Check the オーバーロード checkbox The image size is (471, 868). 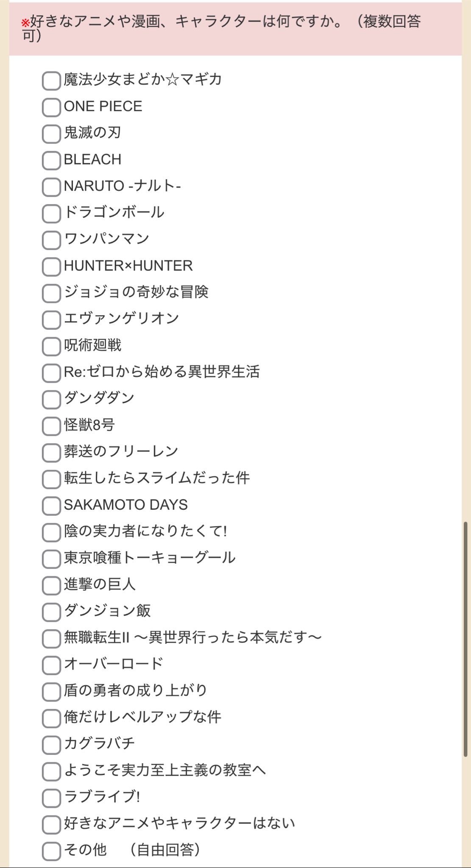click(51, 665)
